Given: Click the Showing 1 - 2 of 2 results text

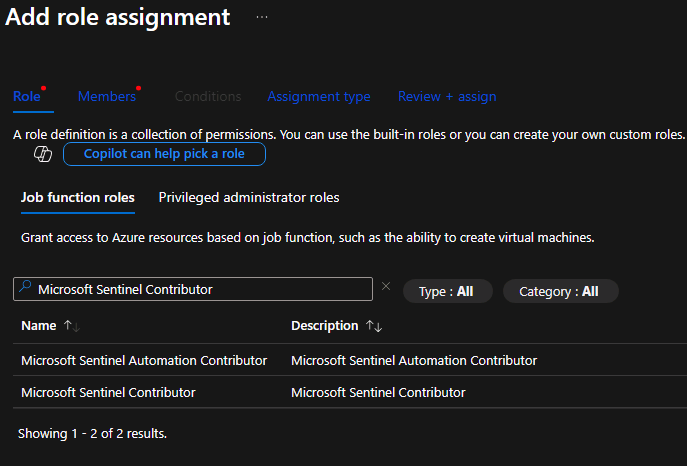Looking at the screenshot, I should coord(92,434).
